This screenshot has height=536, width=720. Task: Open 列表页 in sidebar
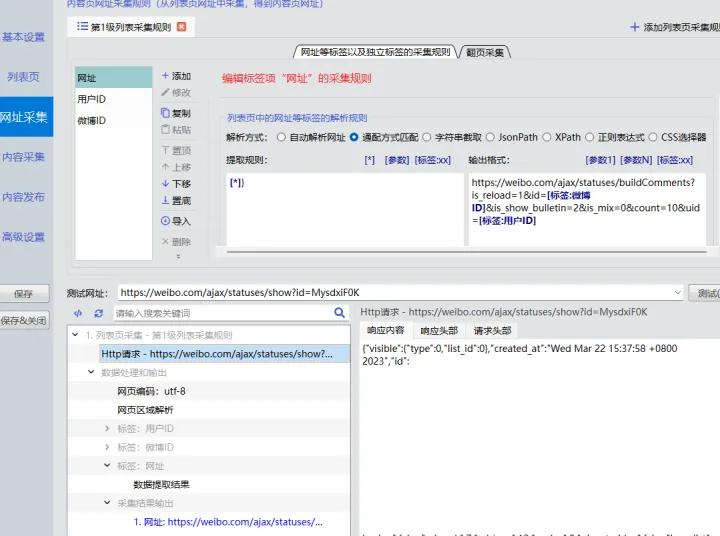(x=24, y=77)
